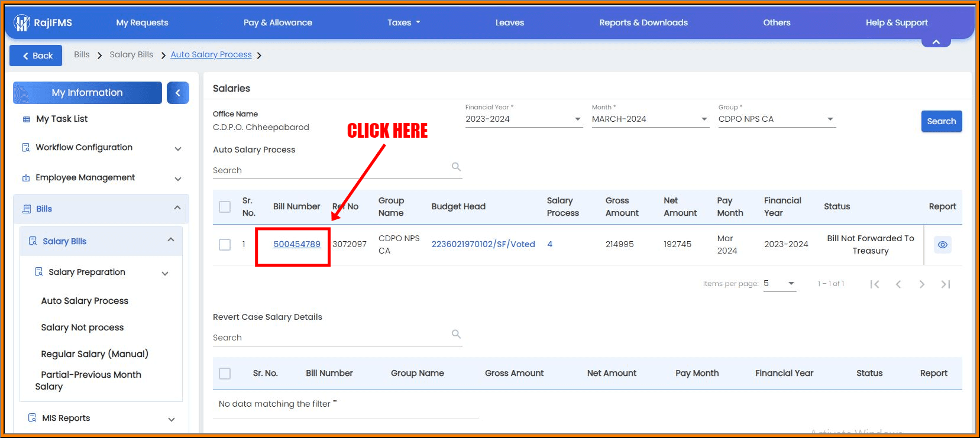The height and width of the screenshot is (438, 980).
Task: Open the Month dropdown showing MARCH-2024
Action: (650, 119)
